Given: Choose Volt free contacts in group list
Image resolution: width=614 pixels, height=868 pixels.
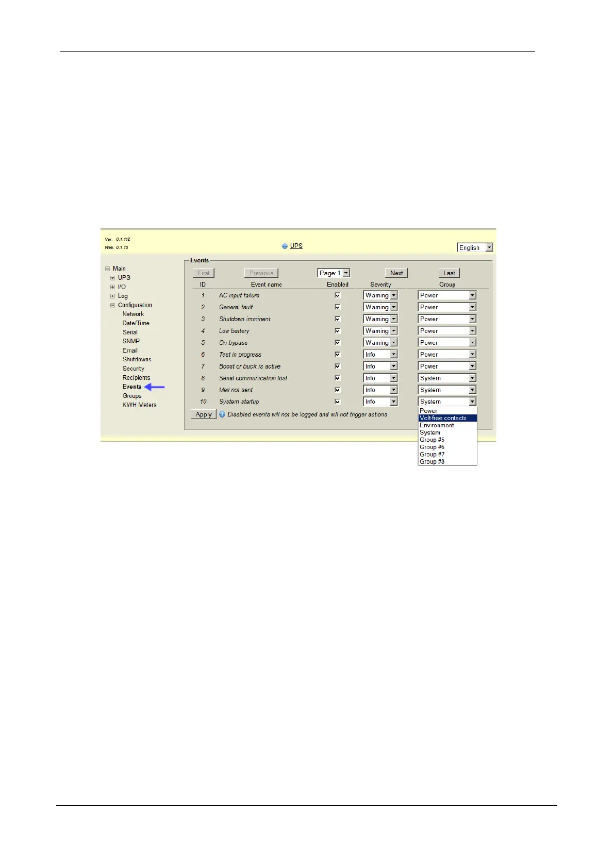Looking at the screenshot, I should [x=447, y=418].
